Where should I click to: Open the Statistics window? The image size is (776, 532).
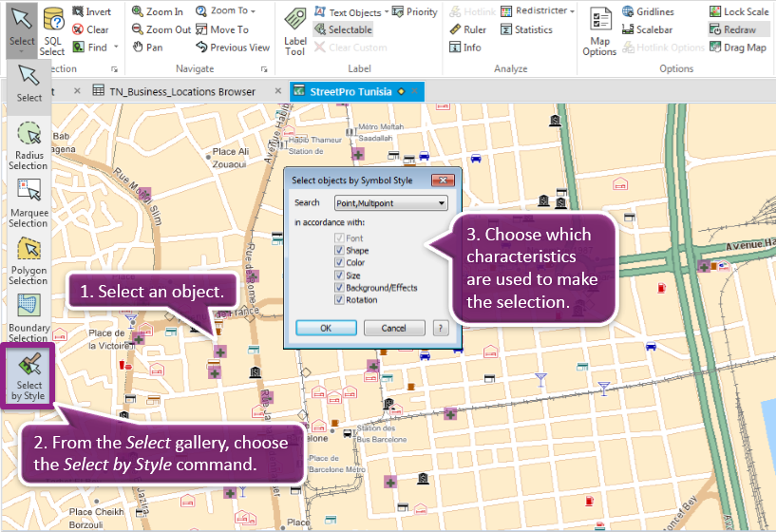526,29
